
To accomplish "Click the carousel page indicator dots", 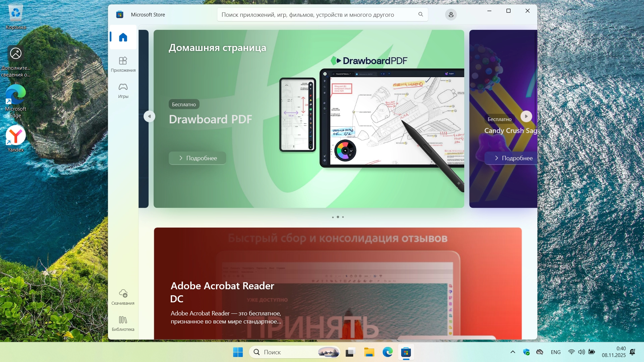I will 338,217.
